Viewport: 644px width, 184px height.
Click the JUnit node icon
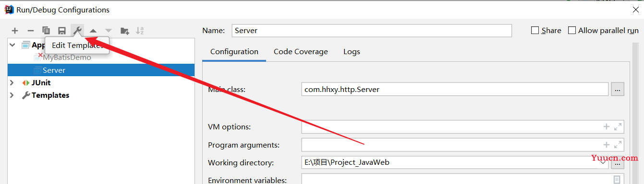coord(25,83)
